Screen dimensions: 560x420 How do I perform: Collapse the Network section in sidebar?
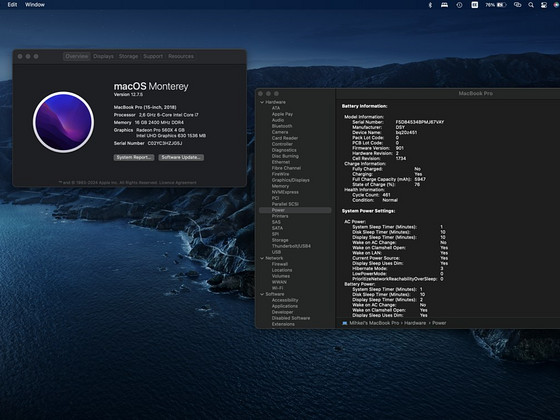(262, 258)
